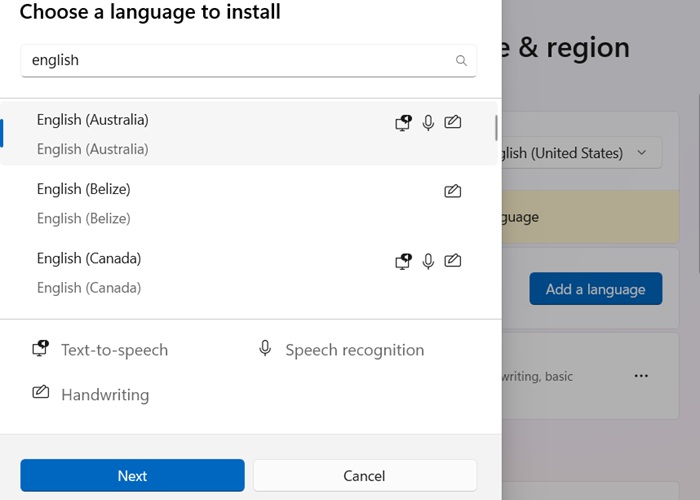Click the 'Handwriting' legend label

point(105,395)
